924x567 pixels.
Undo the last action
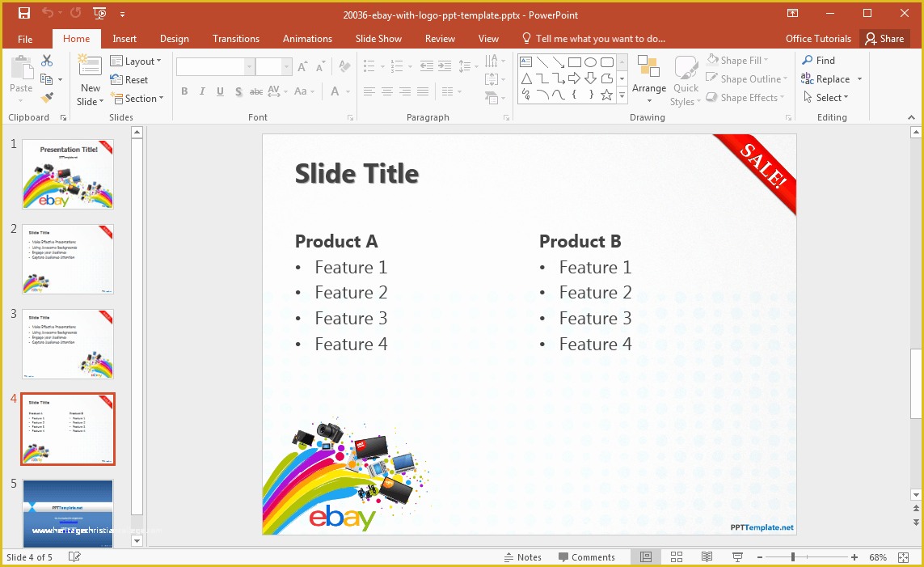pyautogui.click(x=47, y=14)
